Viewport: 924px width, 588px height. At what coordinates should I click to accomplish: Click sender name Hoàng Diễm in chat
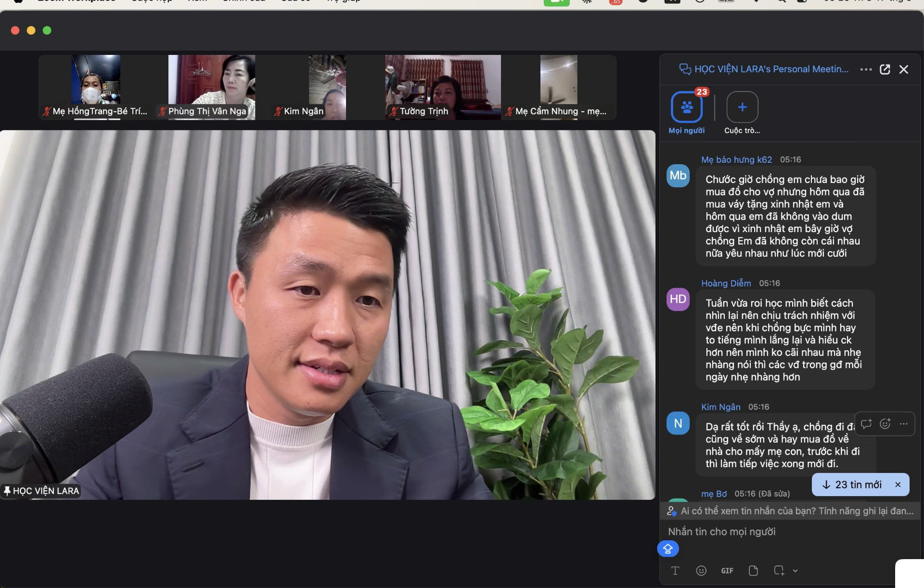726,283
